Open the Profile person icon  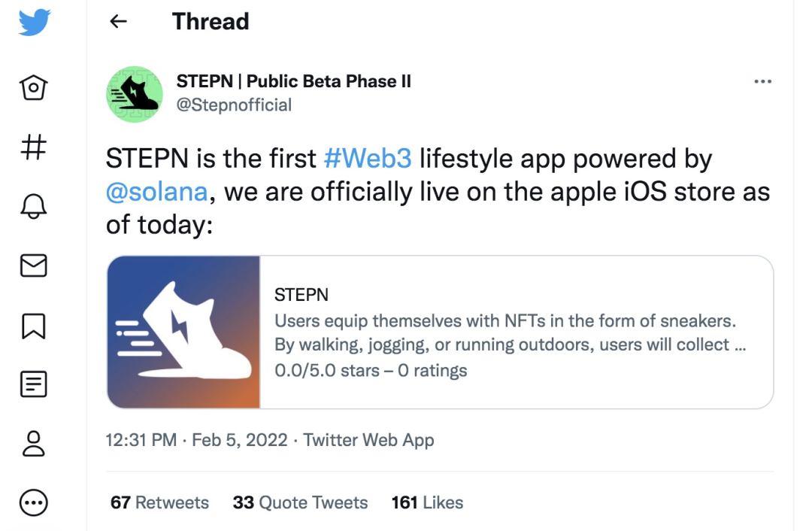[x=34, y=443]
